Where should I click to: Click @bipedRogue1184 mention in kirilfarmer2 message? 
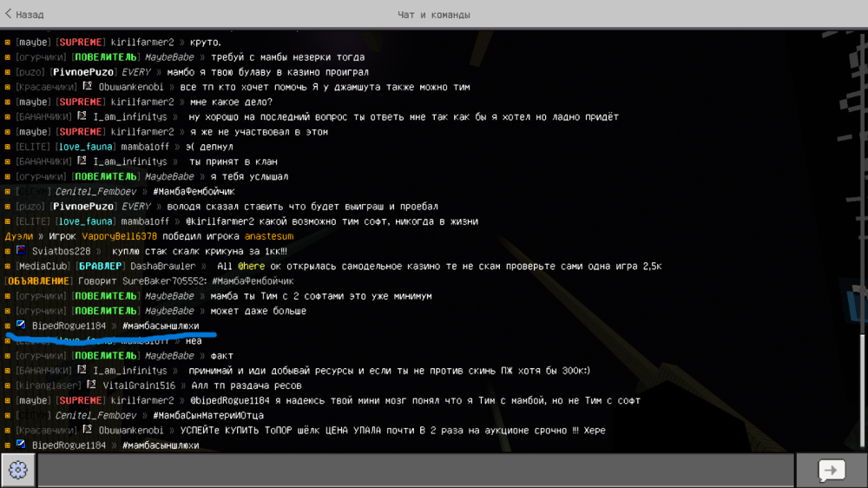(230, 400)
